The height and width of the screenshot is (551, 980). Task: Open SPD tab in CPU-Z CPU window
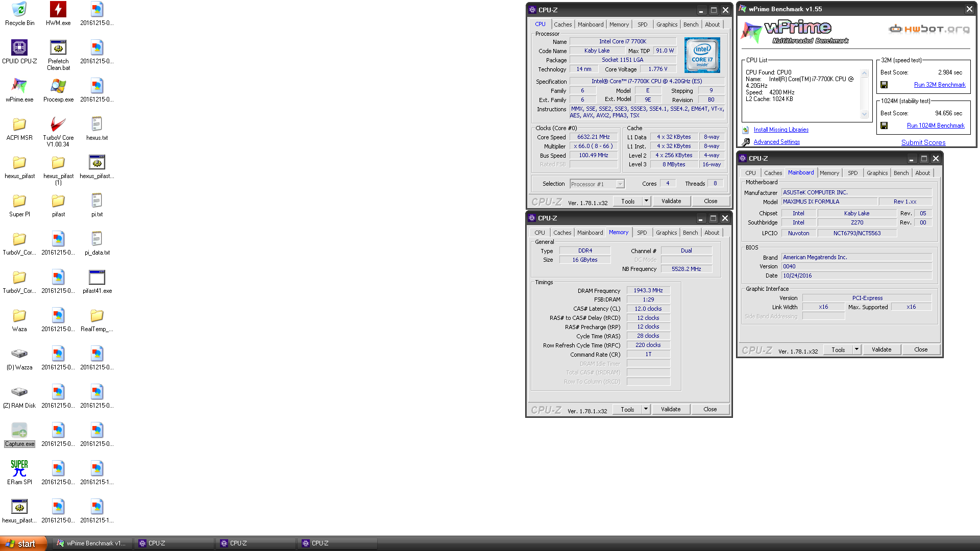(643, 24)
